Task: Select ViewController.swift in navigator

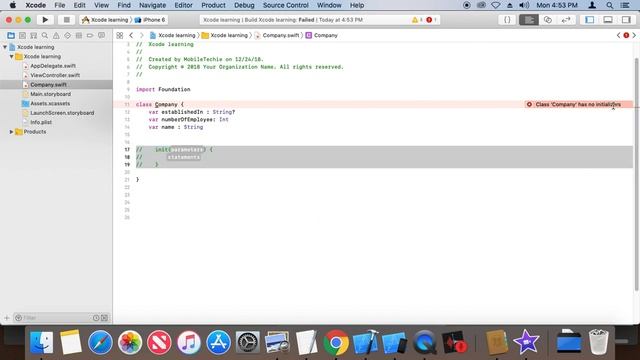Action: click(56, 75)
